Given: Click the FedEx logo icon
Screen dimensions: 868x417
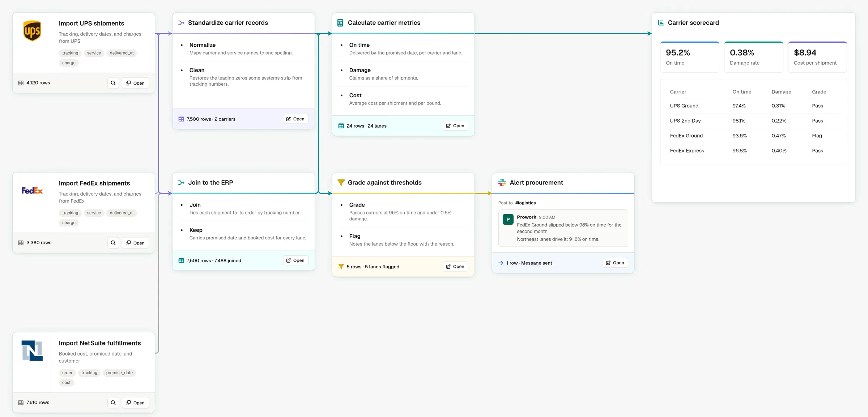Looking at the screenshot, I should click(32, 191).
